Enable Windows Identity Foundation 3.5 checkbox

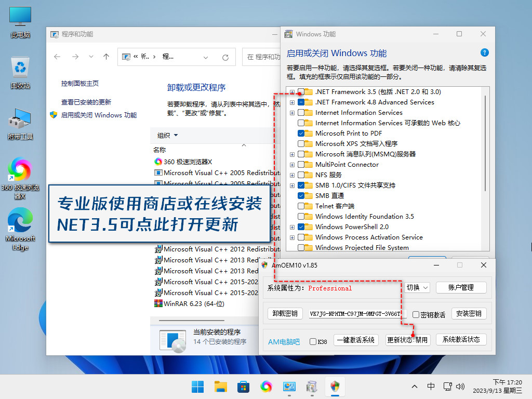(301, 217)
